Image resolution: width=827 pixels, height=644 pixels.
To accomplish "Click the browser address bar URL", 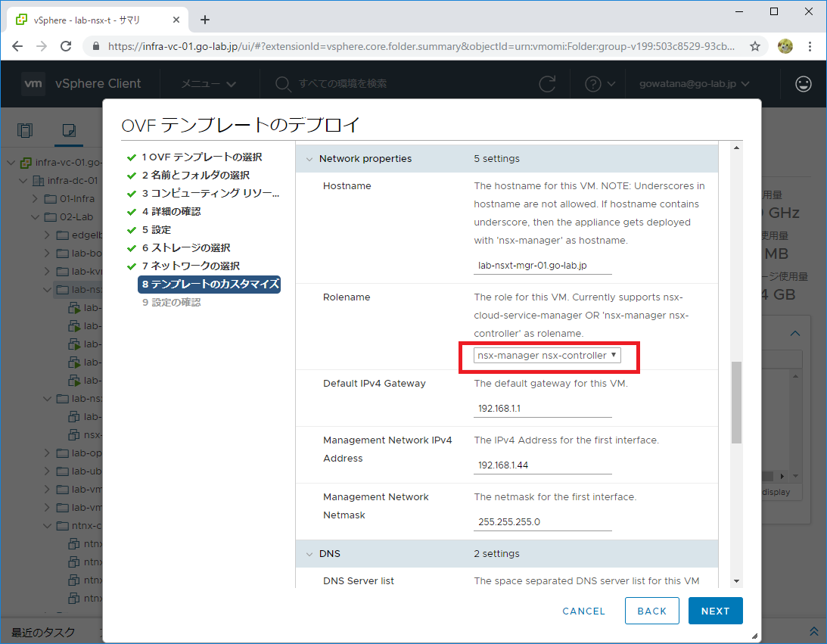I will [421, 46].
